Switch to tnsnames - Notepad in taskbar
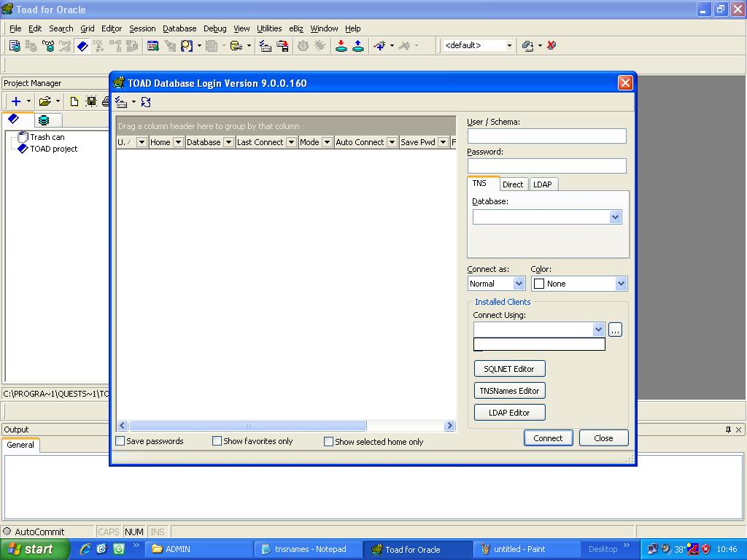 click(309, 549)
